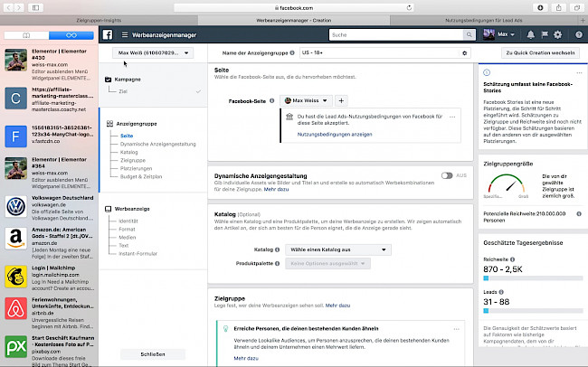588x367 pixels.
Task: Select Zielgruppe in the left navigation
Action: [x=132, y=160]
